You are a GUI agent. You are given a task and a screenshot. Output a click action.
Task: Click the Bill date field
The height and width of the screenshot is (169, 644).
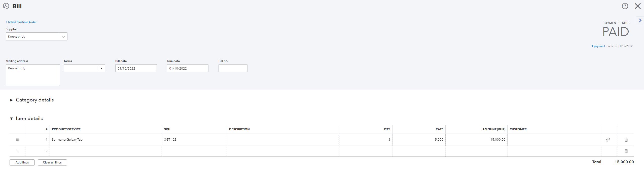tap(136, 68)
